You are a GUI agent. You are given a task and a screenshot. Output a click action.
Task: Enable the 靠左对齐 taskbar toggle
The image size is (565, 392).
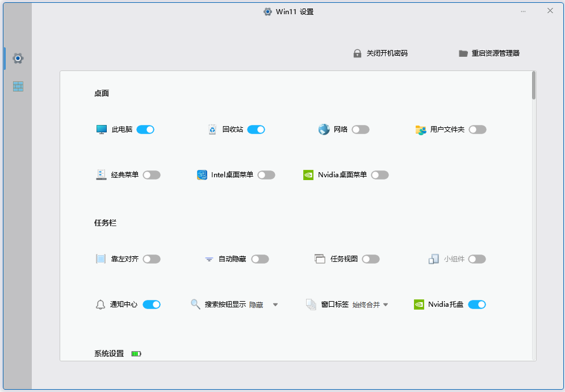click(x=152, y=259)
